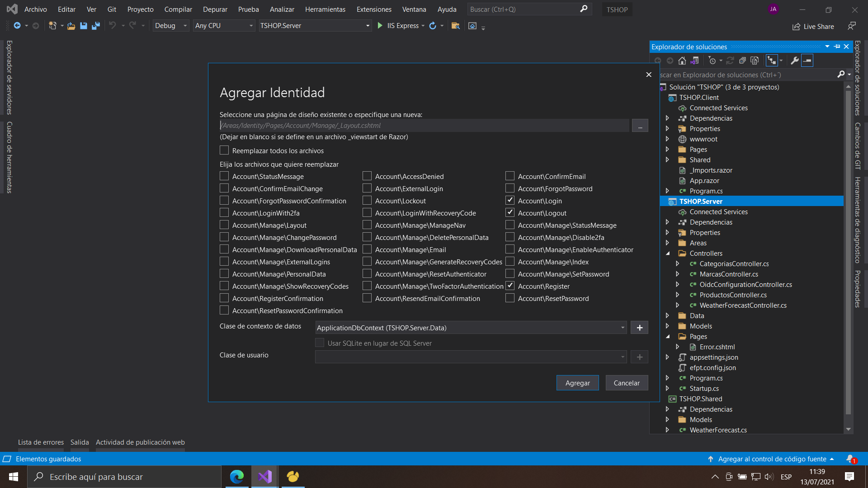Pin the Solution Explorer auto-hide icon

pyautogui.click(x=837, y=47)
